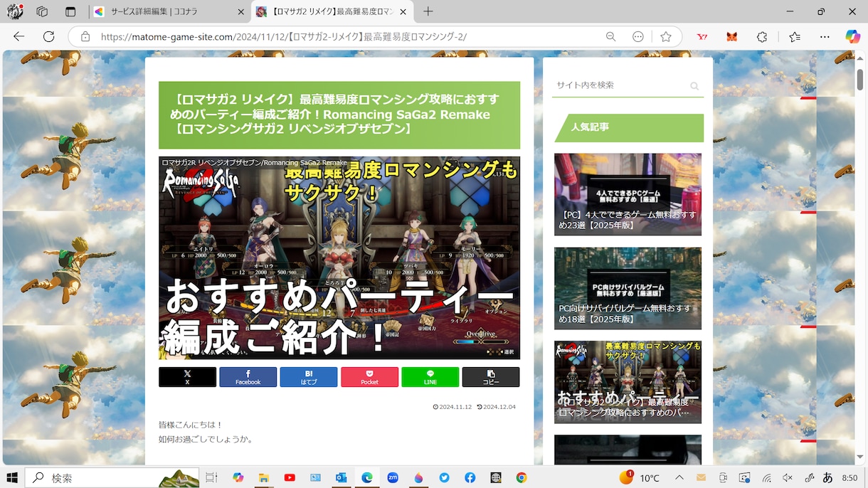Open the weather 10°C widget
868x488 pixels.
pyautogui.click(x=640, y=477)
